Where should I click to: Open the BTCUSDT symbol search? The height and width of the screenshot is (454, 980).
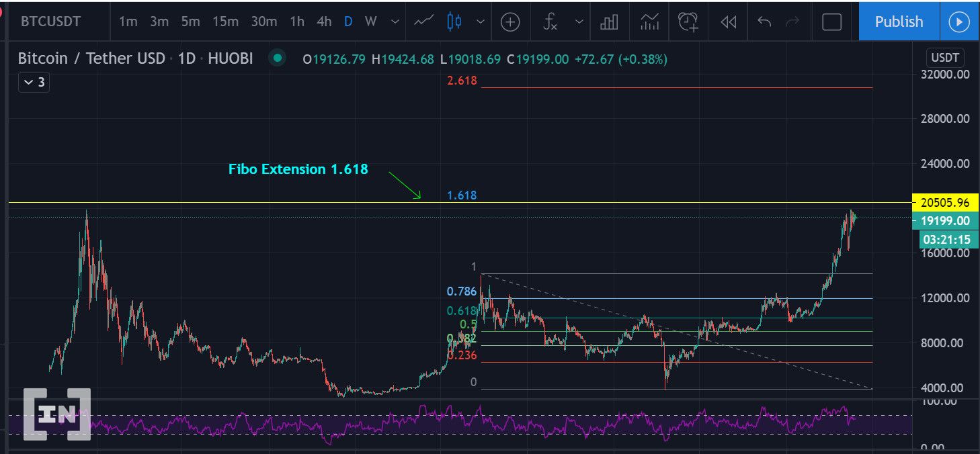click(51, 21)
